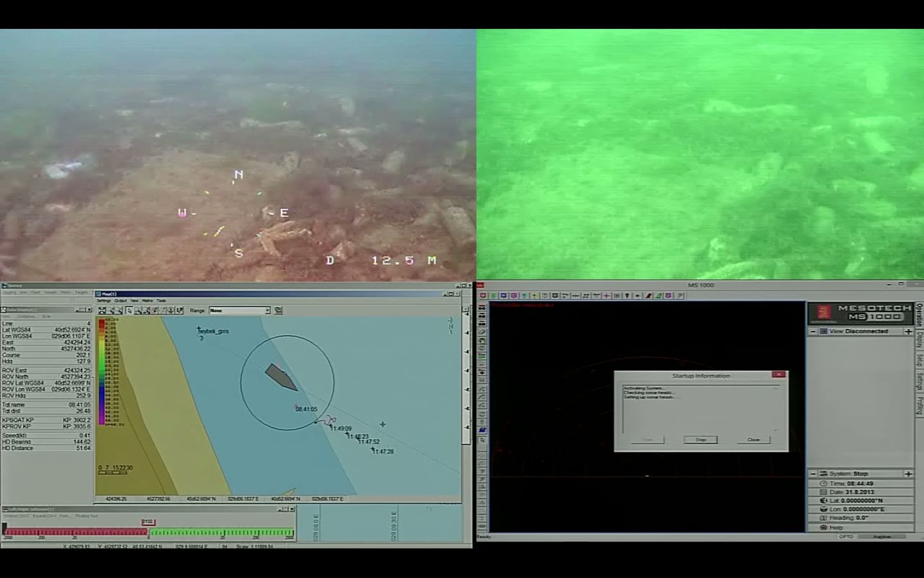Screen dimensions: 924x578
Task: Click Stop button in Startup Information dialog
Action: click(x=700, y=440)
